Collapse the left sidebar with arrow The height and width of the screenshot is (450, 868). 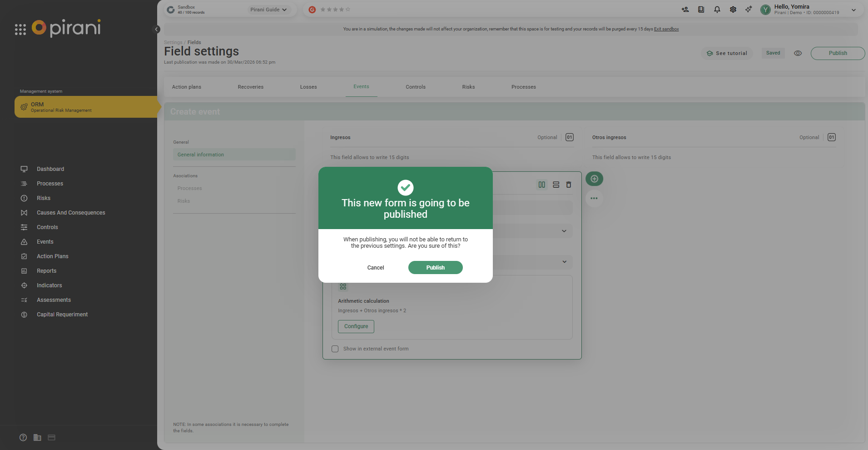(156, 30)
